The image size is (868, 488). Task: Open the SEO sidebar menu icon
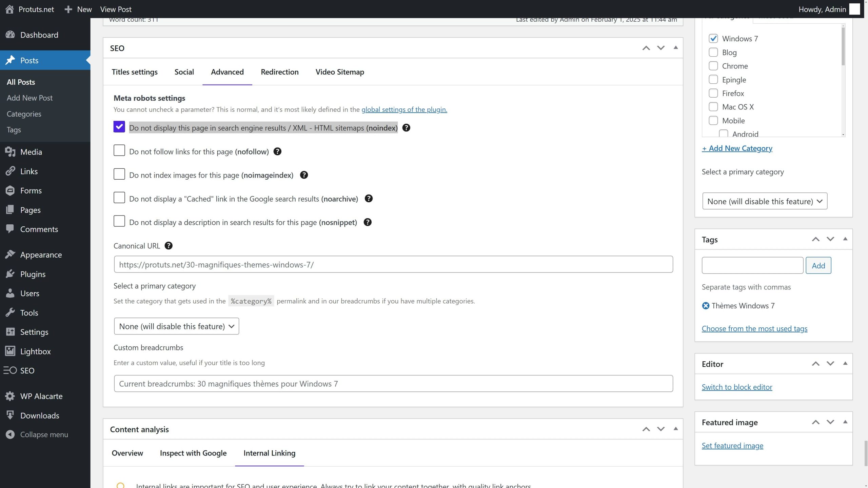point(10,370)
